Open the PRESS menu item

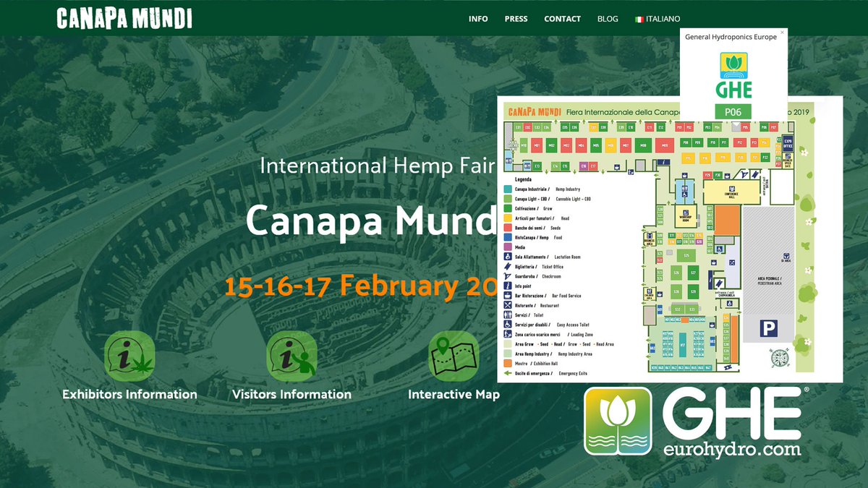pyautogui.click(x=516, y=19)
